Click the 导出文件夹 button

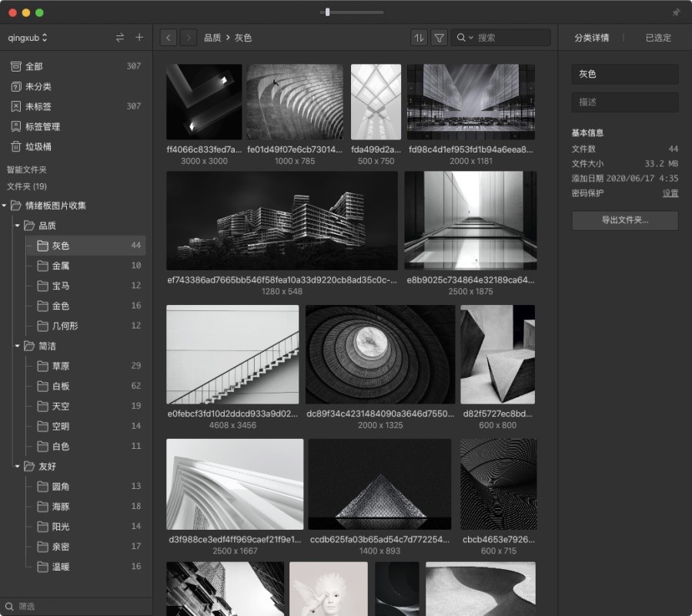tap(624, 220)
